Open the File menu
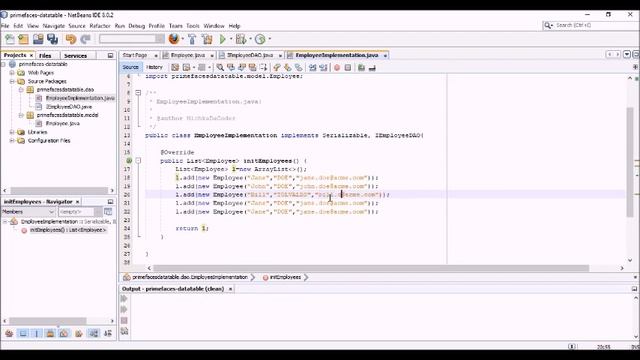640x360 pixels. [5, 26]
